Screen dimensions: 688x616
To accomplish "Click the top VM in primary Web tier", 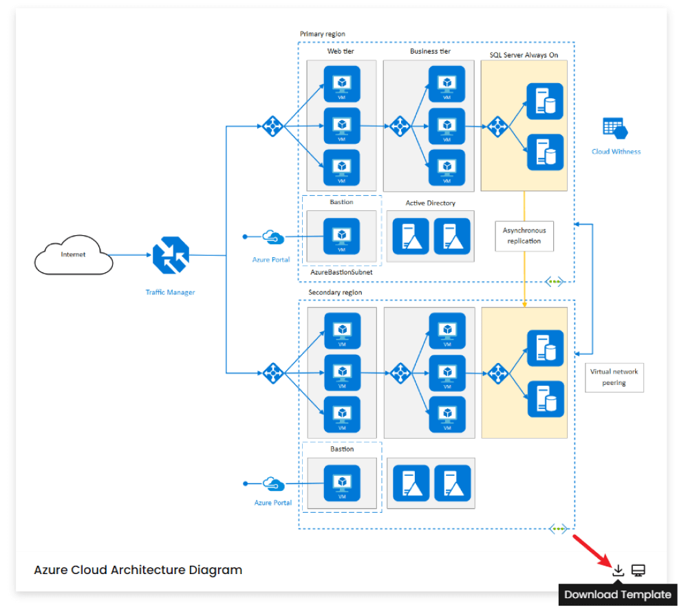I will click(x=342, y=84).
